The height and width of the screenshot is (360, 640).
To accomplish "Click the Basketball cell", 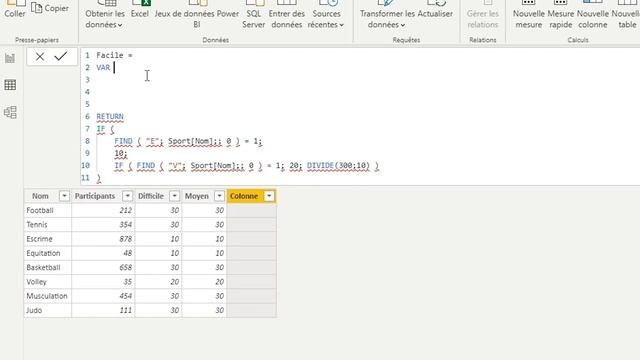I will pos(47,268).
